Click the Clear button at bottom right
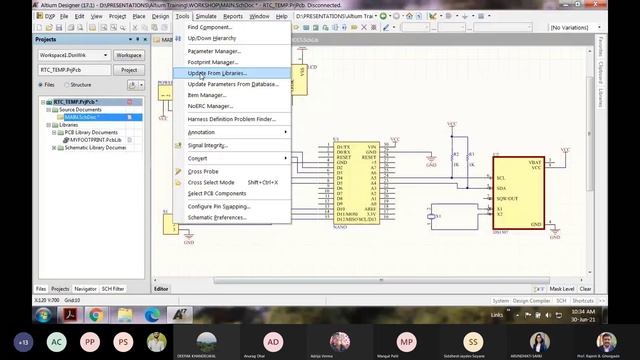 (x=585, y=289)
